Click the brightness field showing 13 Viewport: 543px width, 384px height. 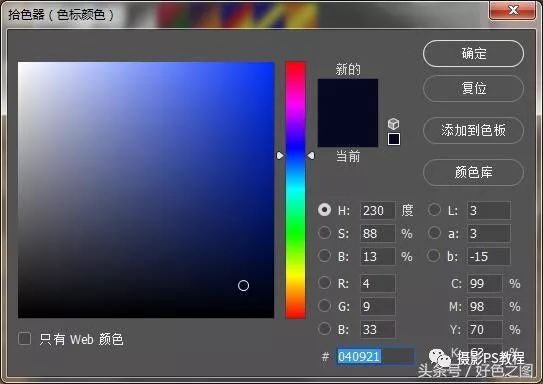377,257
